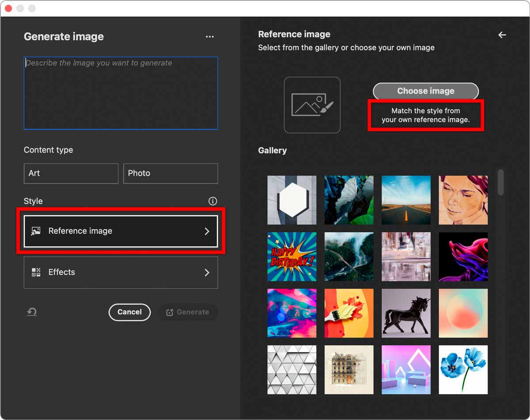
Task: Click the Generate button
Action: [x=188, y=312]
